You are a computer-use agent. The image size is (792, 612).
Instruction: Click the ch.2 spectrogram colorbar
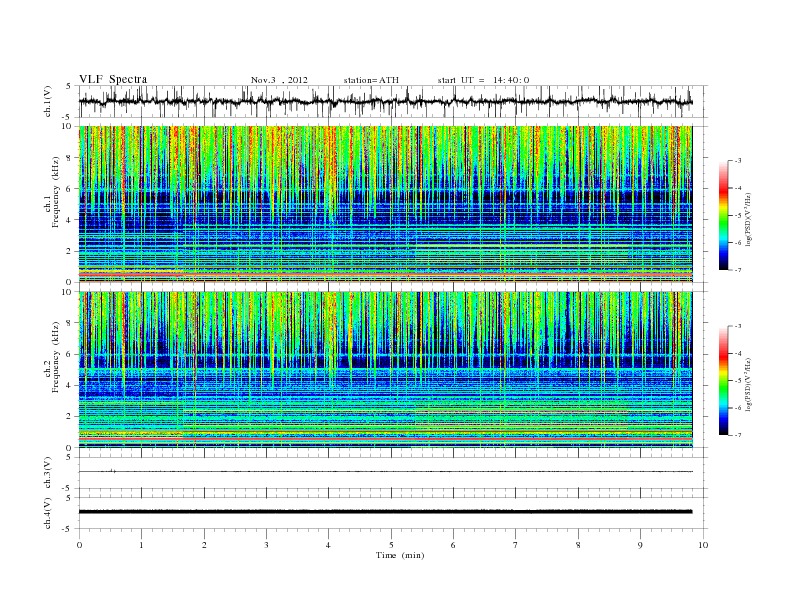724,381
